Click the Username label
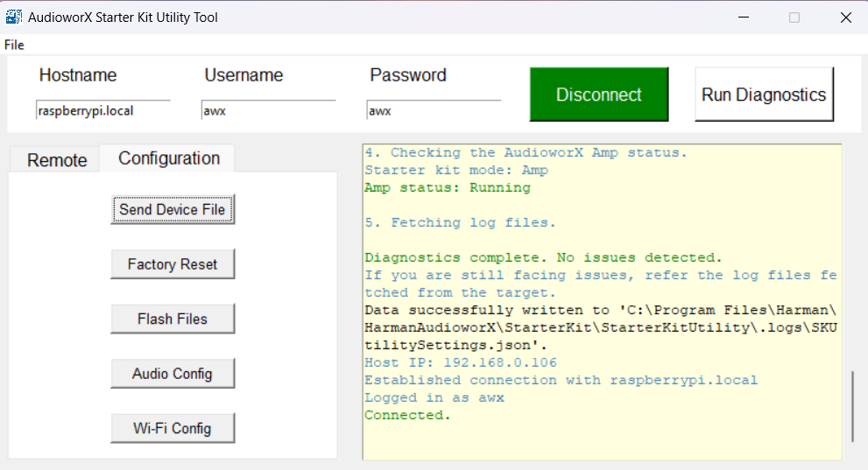This screenshot has height=470, width=868. click(x=243, y=75)
